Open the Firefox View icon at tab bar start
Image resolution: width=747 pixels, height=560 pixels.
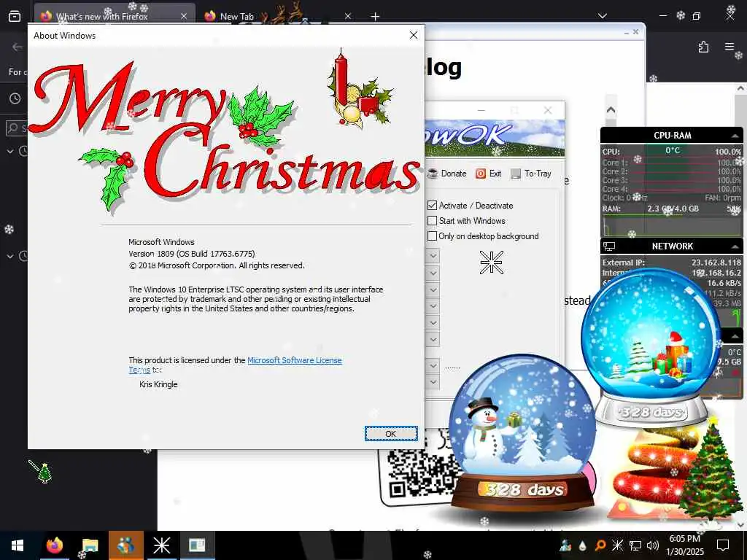click(x=15, y=16)
